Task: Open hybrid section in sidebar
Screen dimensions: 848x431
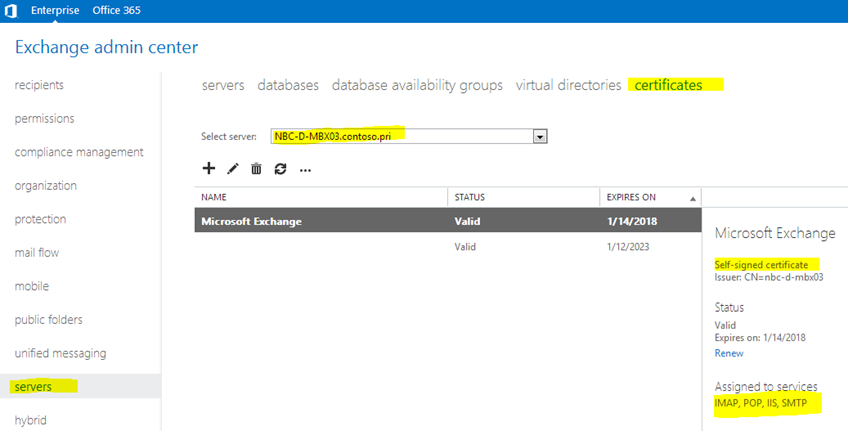Action: [30, 420]
